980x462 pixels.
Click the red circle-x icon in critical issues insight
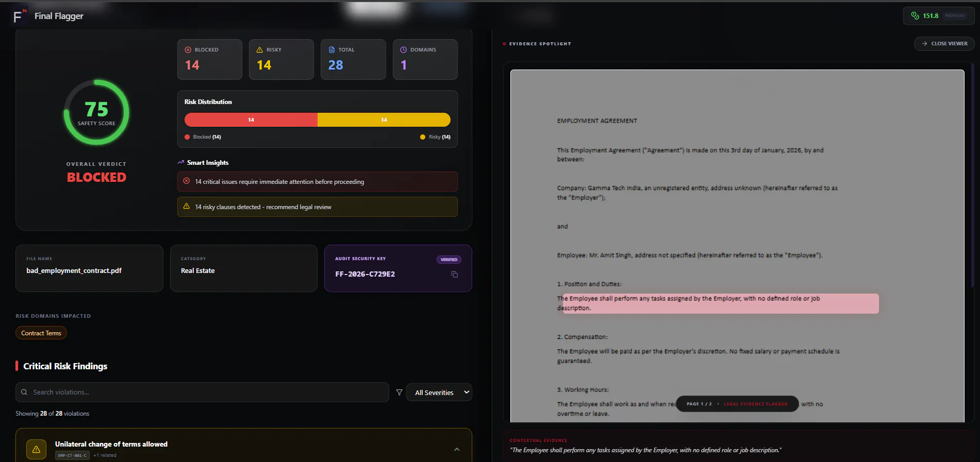coord(187,181)
